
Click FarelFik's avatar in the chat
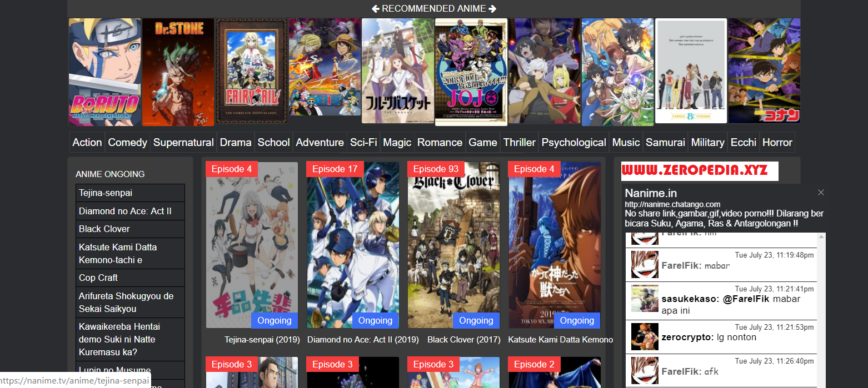[x=645, y=264]
